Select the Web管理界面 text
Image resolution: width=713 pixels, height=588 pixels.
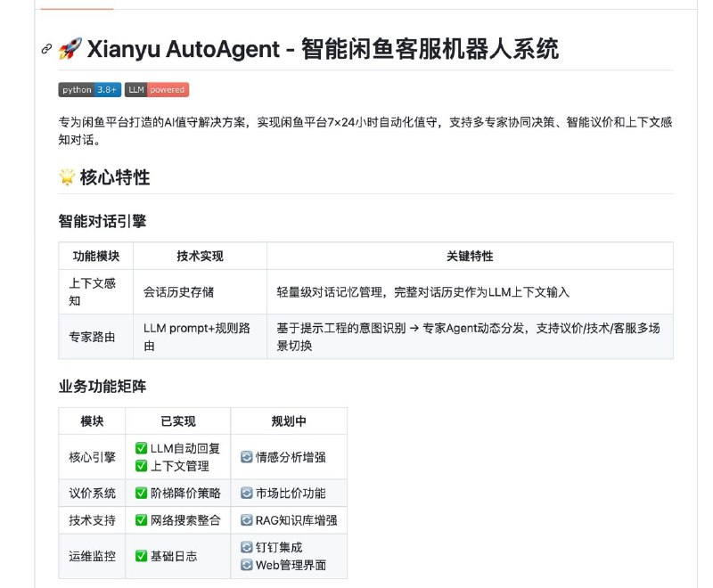[291, 565]
